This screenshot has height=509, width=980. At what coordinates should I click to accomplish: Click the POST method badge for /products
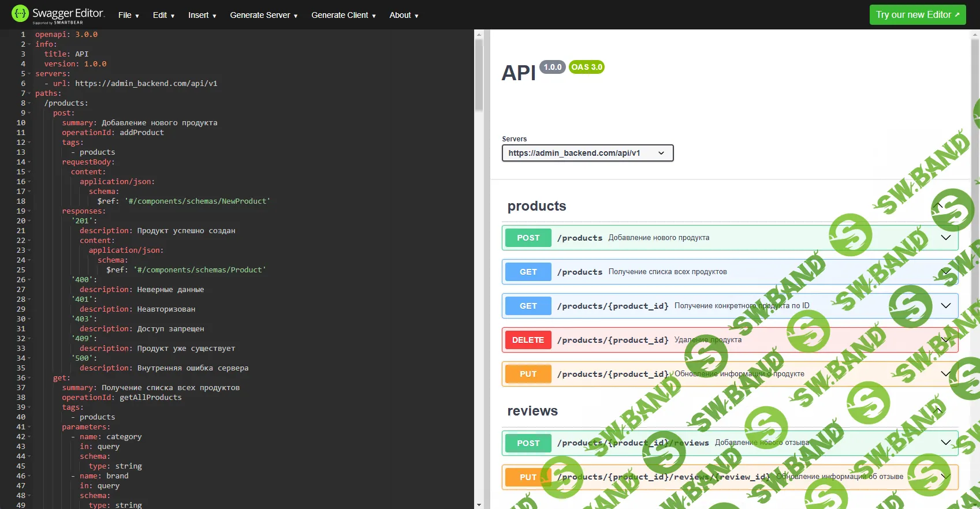pos(528,238)
